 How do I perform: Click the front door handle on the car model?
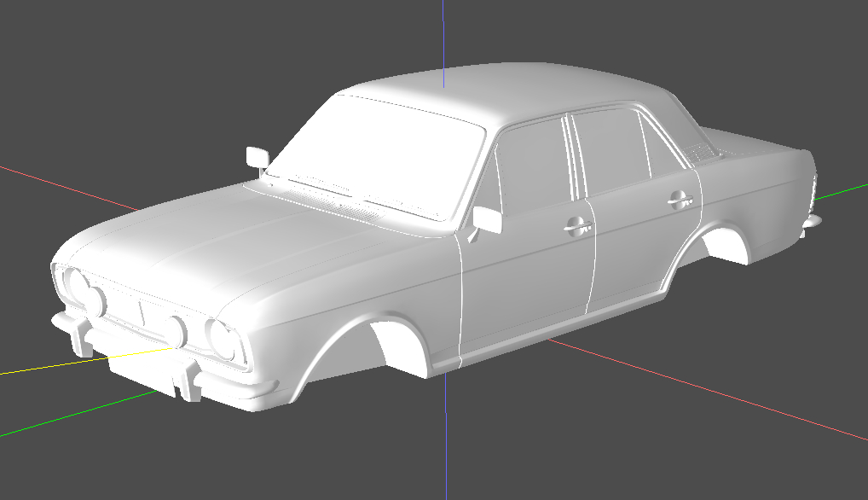[578, 225]
